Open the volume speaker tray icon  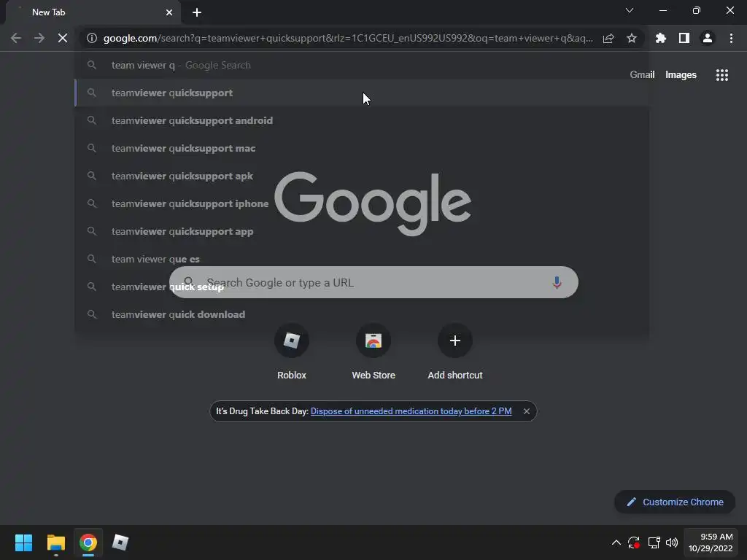pos(672,542)
